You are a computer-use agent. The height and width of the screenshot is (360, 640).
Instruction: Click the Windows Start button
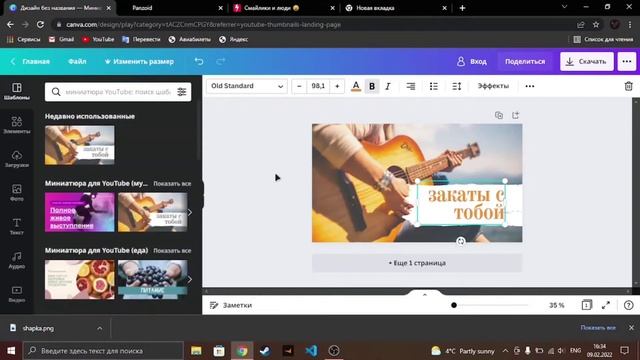tap(11, 351)
